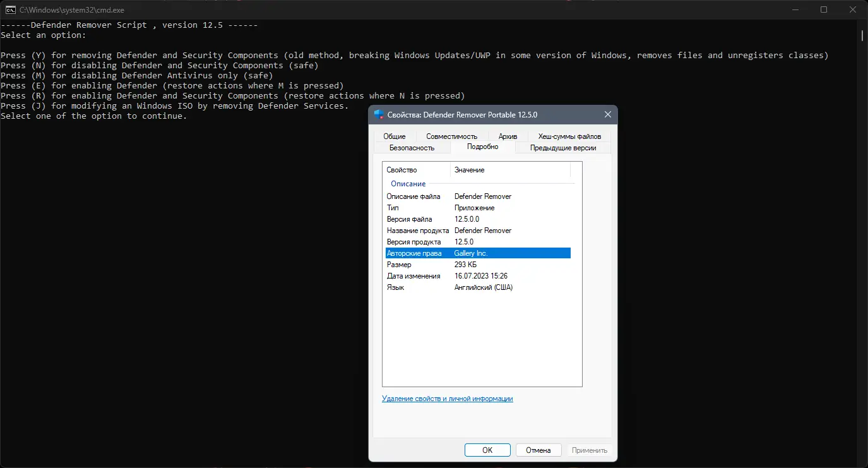The width and height of the screenshot is (868, 468).
Task: Close the Defender Remover properties dialog
Action: click(x=607, y=114)
